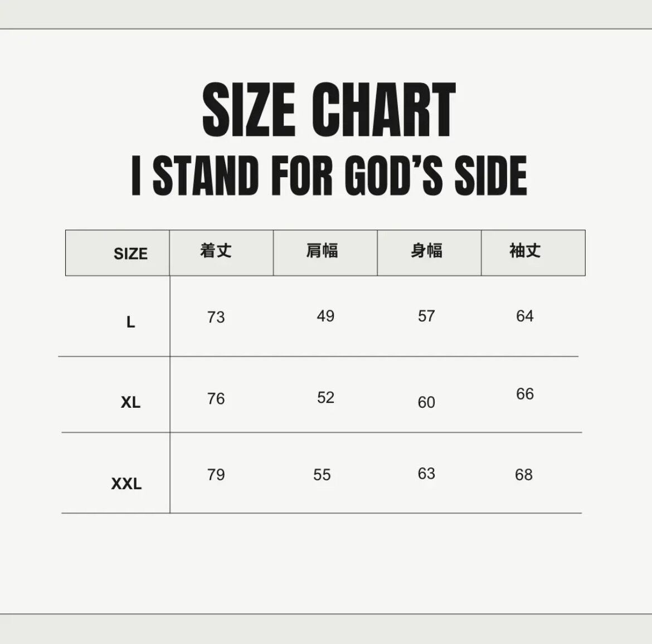Select the 64 sleeve length value
This screenshot has width=652, height=644.
click(525, 316)
